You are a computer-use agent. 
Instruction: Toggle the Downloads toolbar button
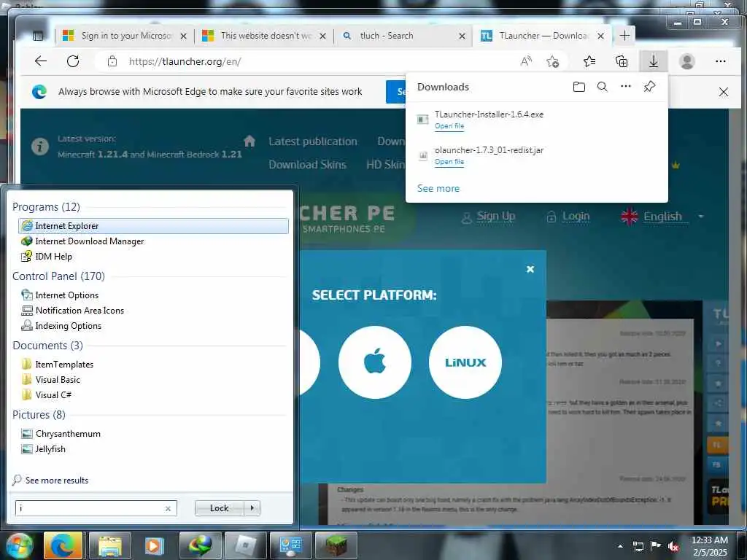tap(654, 61)
